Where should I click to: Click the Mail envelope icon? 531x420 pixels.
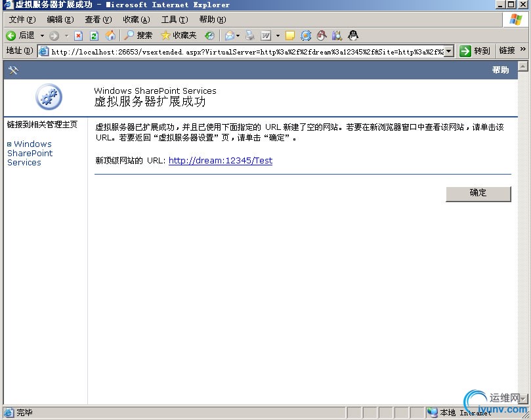230,35
